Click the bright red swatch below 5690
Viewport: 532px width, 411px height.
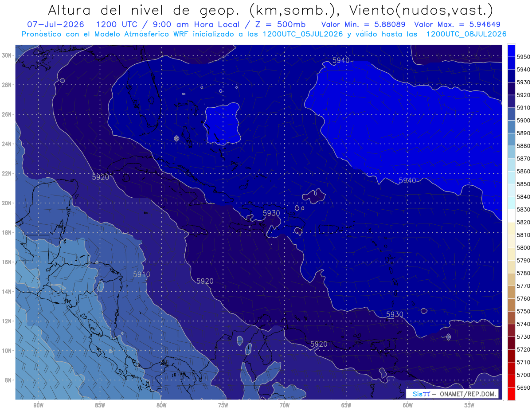(511, 394)
